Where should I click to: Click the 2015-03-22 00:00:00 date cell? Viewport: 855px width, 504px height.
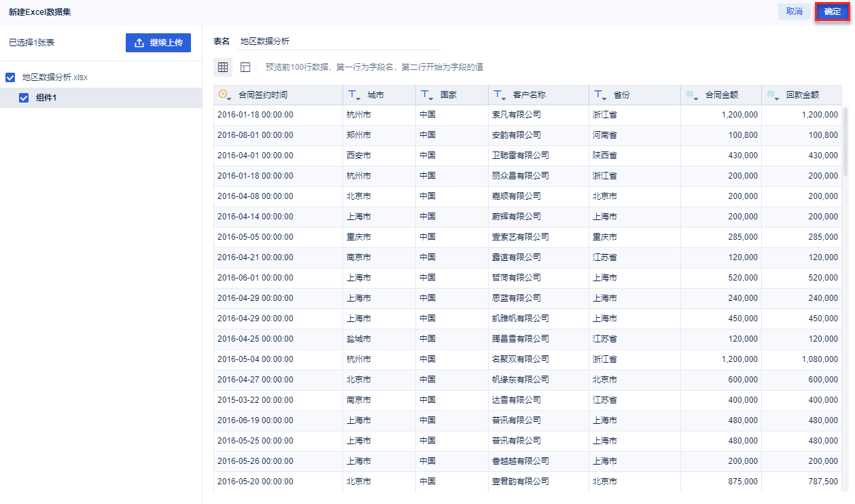(278, 400)
